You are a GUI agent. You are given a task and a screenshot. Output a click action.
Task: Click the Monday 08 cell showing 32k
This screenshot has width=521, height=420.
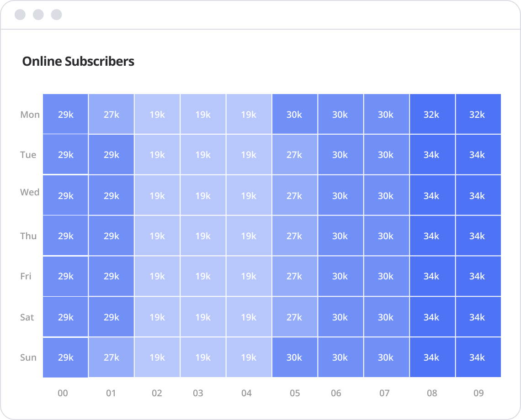[432, 114]
